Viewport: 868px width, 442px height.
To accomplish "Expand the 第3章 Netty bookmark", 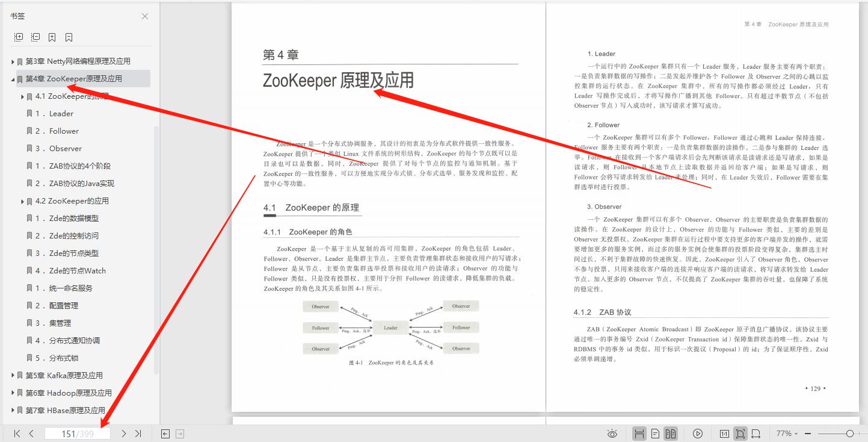I will [13, 61].
